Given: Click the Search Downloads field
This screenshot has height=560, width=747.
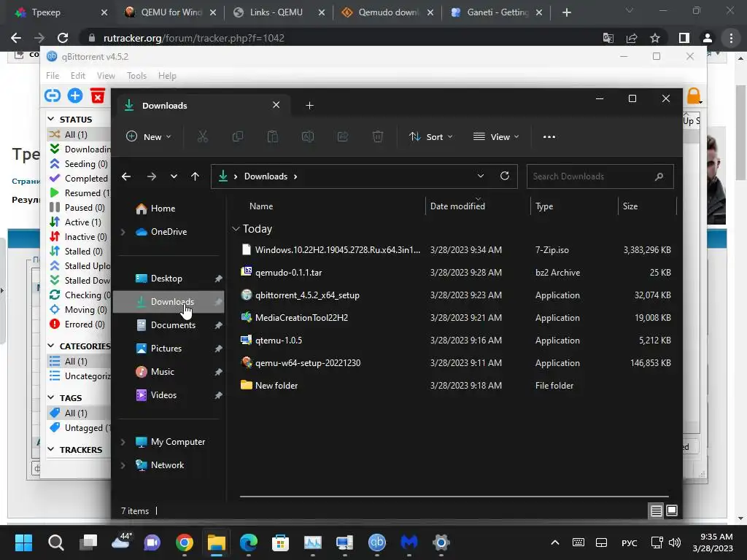Looking at the screenshot, I should 600,176.
